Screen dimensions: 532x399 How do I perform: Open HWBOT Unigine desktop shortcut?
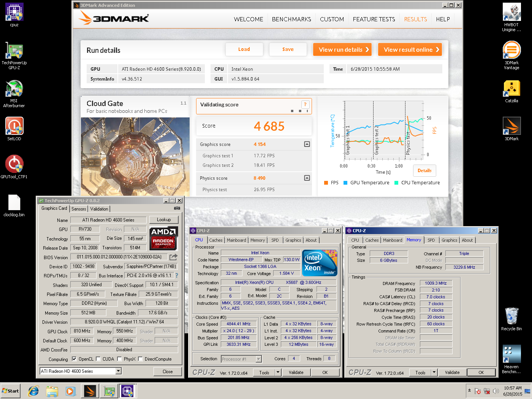(x=511, y=17)
